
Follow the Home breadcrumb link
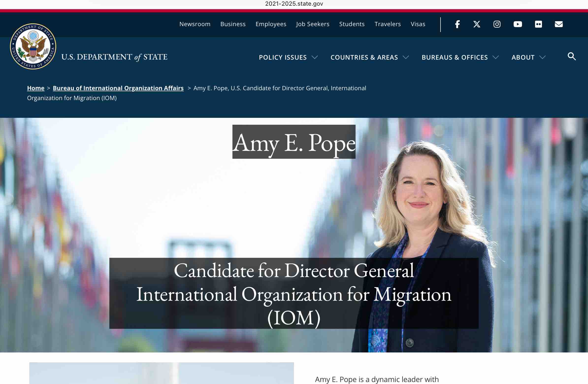point(35,88)
